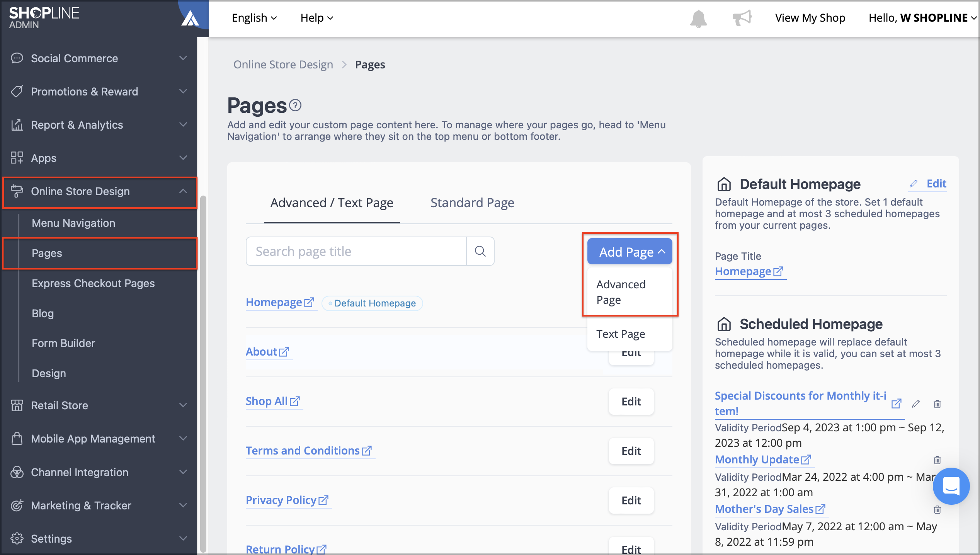Open the announcements megaphone icon
The height and width of the screenshot is (555, 980).
point(742,18)
